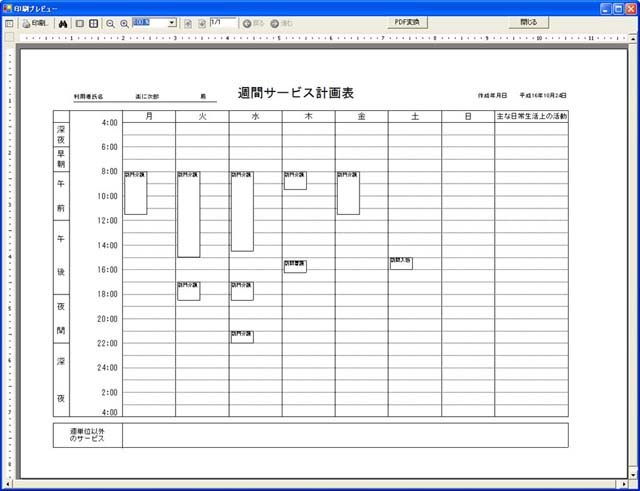Switch to single page view
Image resolution: width=640 pixels, height=491 pixels.
pos(80,22)
